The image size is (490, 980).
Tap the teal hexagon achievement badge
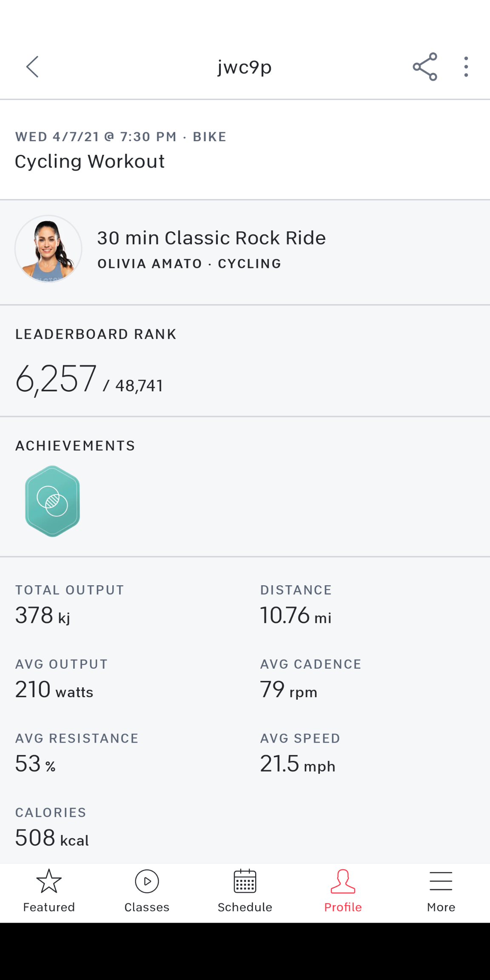[x=52, y=501]
